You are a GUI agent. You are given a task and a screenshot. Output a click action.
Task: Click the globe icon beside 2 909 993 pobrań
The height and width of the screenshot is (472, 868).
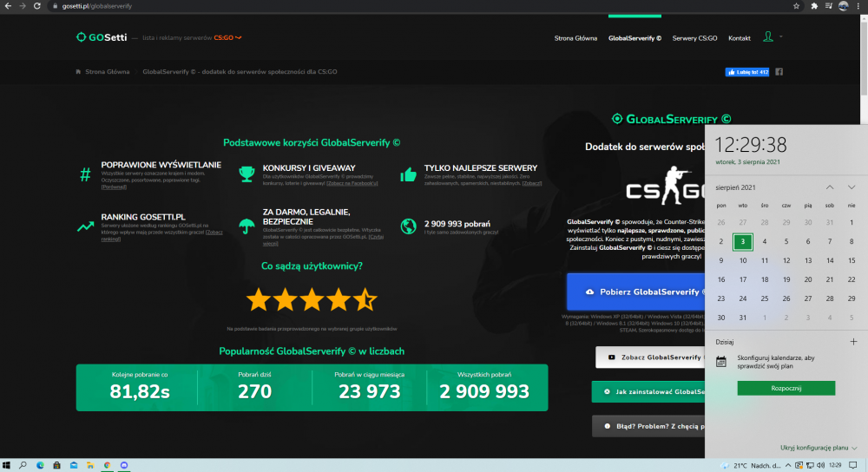point(409,226)
